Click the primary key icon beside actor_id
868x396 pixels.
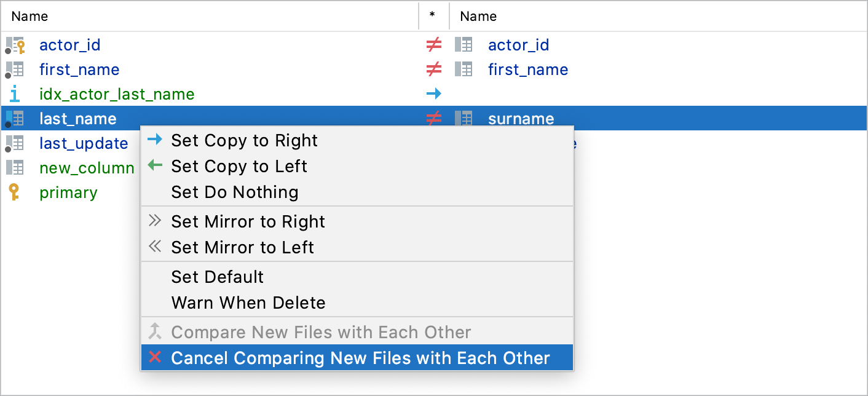(17, 45)
